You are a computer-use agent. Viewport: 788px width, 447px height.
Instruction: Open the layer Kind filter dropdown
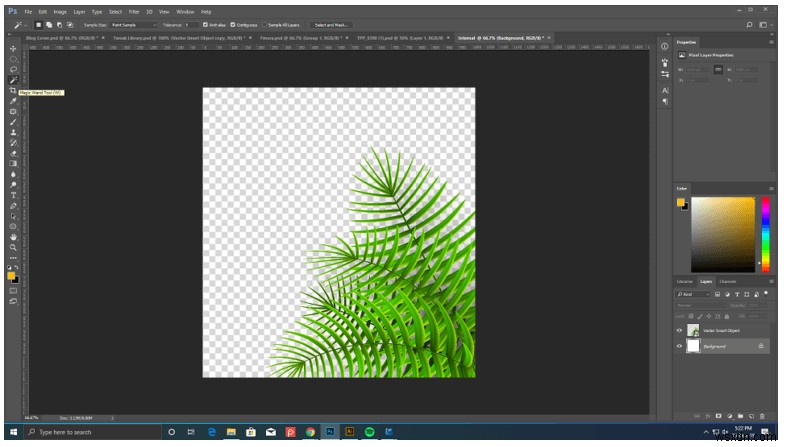click(x=692, y=294)
